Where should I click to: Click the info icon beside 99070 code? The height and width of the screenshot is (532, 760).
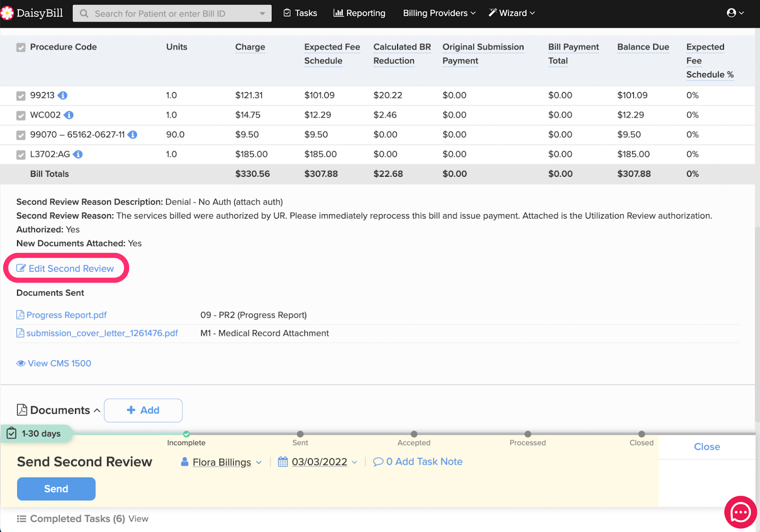pos(133,135)
